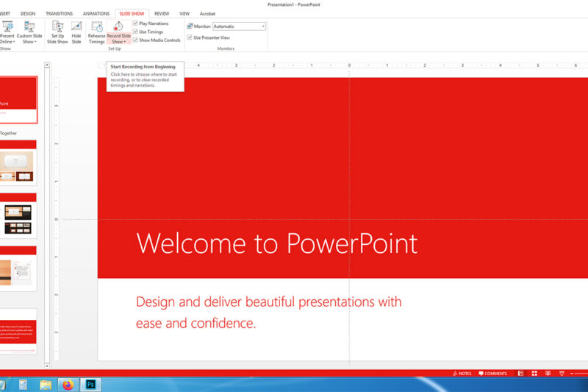Start Rehearse Timings
The image size is (588, 392).
tap(97, 32)
